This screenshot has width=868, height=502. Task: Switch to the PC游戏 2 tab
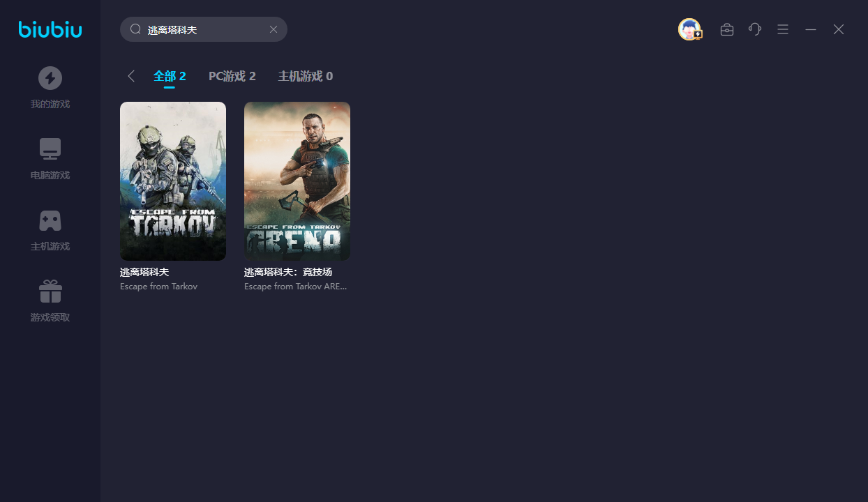point(232,76)
